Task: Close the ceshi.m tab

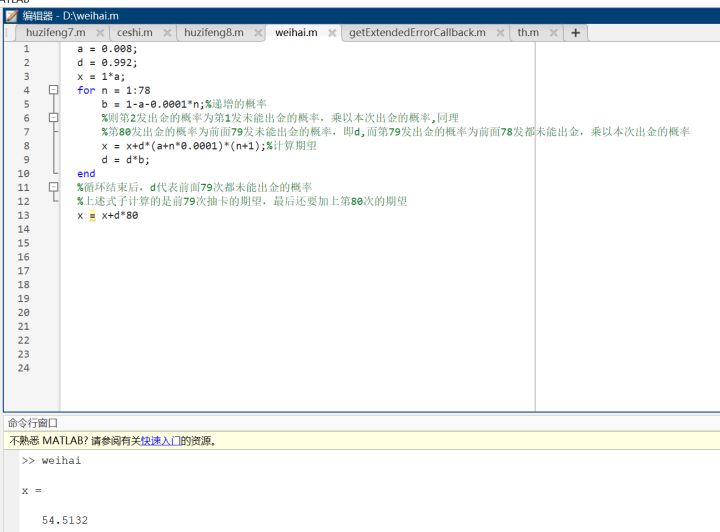Action: click(167, 33)
